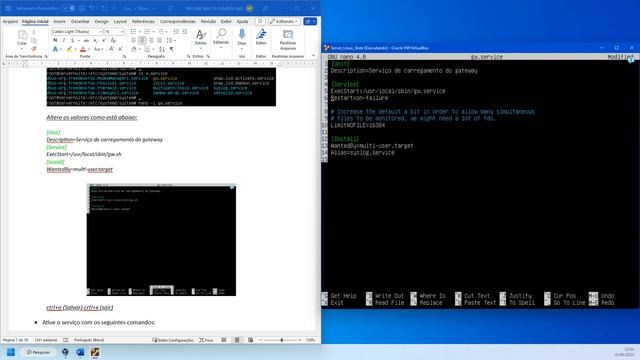
Task: Open the Correspondências ribbon tab
Action: [x=178, y=21]
